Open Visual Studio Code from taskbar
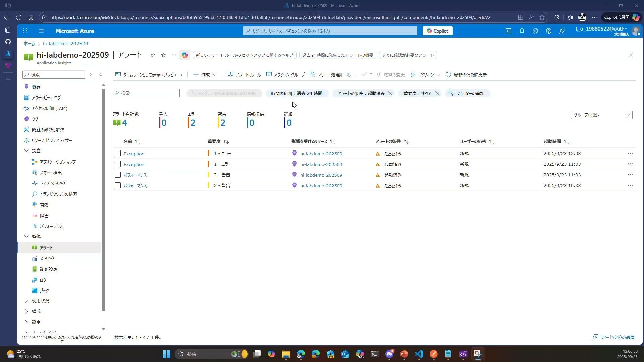644x362 pixels. 419,354
